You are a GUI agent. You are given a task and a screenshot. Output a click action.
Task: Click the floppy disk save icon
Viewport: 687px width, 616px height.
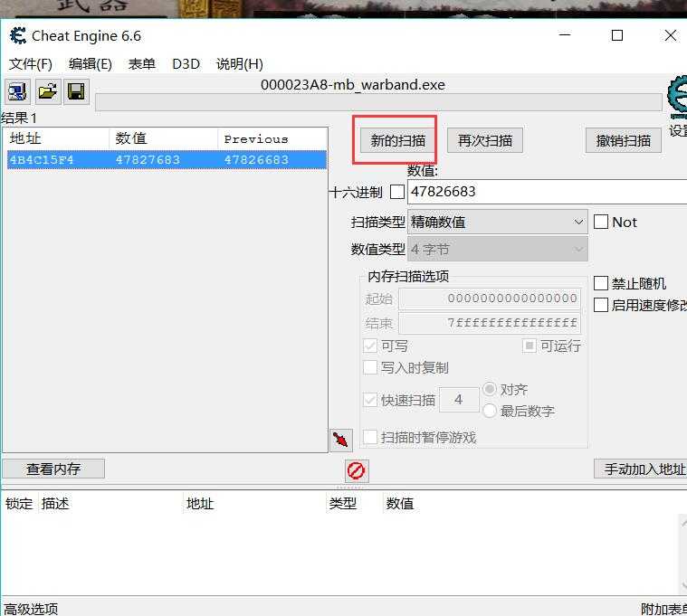coord(76,92)
